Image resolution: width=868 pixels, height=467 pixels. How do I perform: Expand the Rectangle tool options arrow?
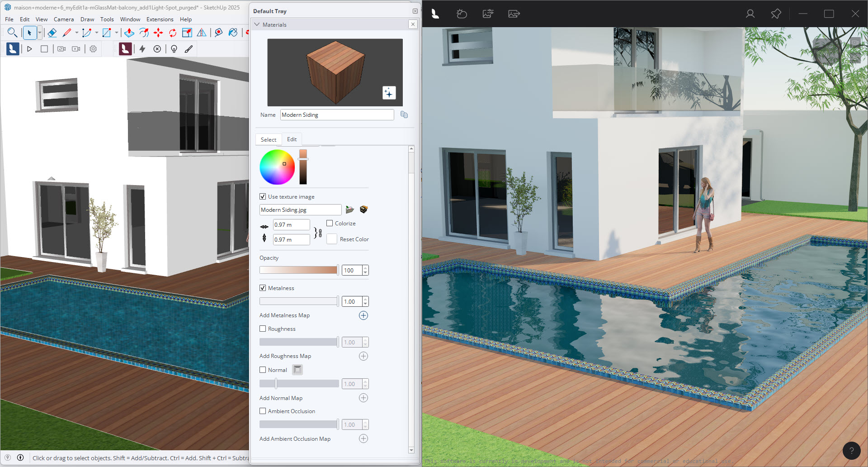[116, 33]
